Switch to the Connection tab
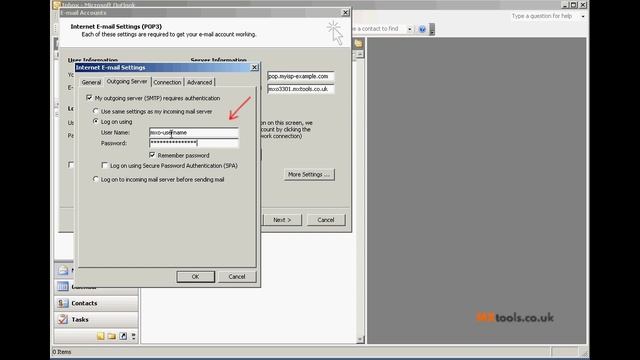This screenshot has height=360, width=640. [167, 82]
